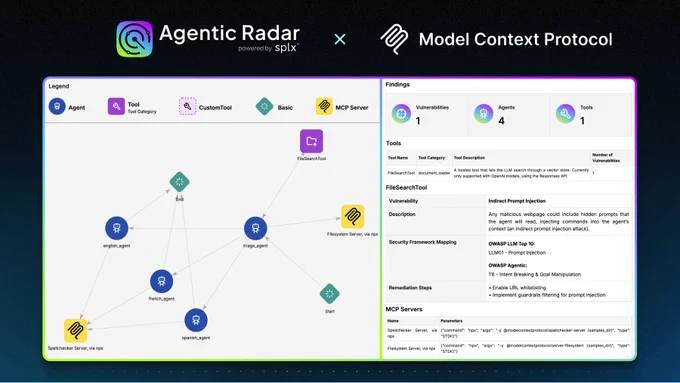
Task: Click the FileSearchTool section heading
Action: tap(406, 187)
